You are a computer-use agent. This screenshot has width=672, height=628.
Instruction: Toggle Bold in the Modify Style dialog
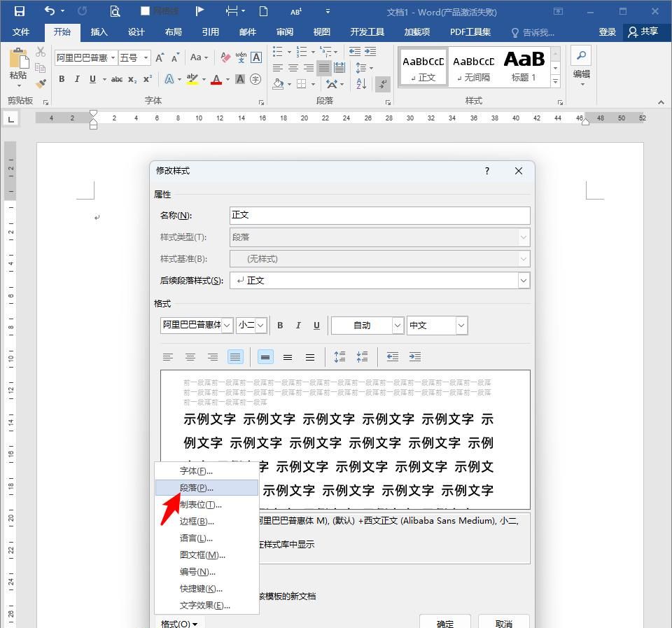tap(279, 325)
